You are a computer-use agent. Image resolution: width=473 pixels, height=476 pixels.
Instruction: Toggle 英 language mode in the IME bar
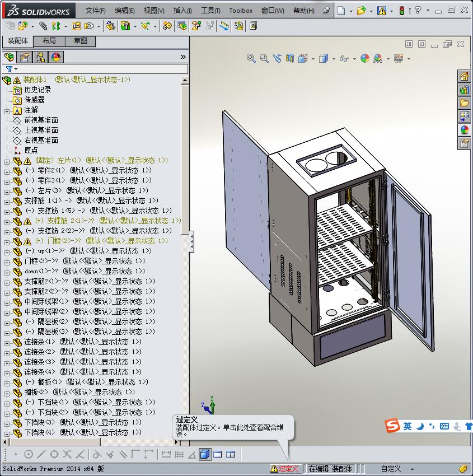(408, 426)
